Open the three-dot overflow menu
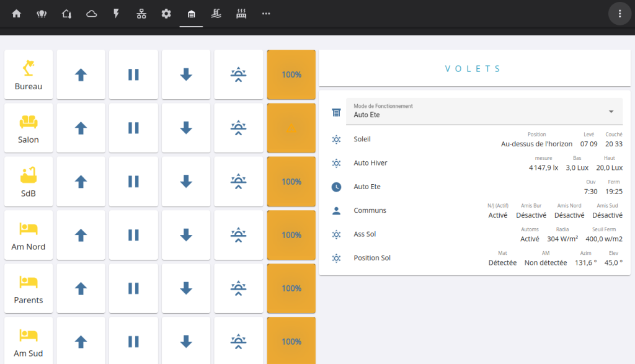This screenshot has width=635, height=364. [x=619, y=14]
